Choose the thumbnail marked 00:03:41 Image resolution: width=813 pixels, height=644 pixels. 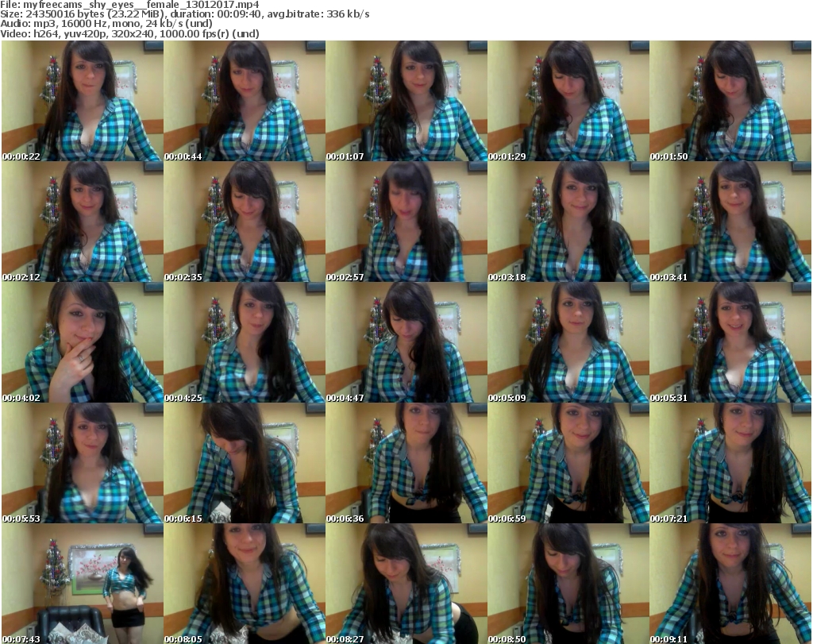coord(730,222)
